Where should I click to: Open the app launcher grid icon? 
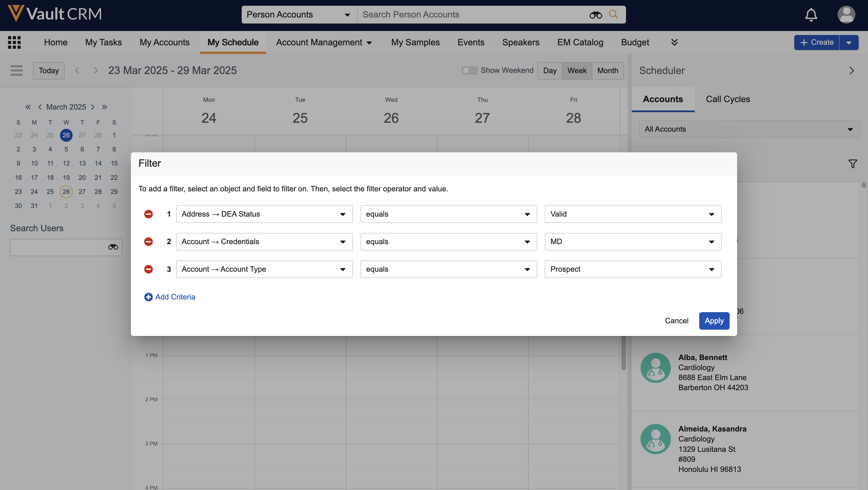(x=14, y=42)
